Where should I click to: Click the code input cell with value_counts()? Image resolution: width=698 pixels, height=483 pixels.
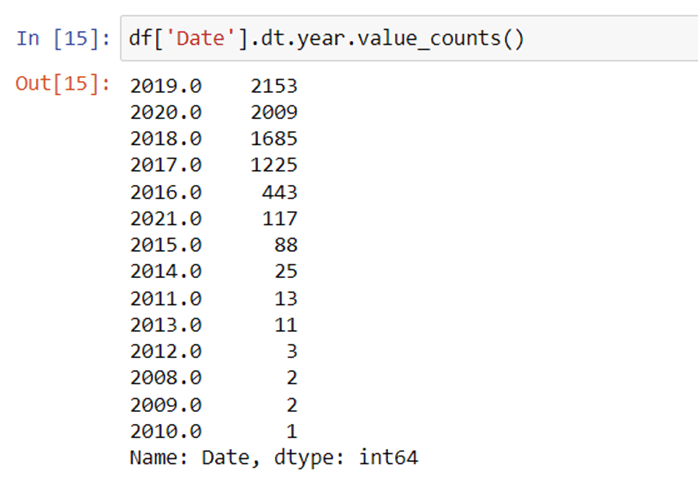pyautogui.click(x=409, y=38)
